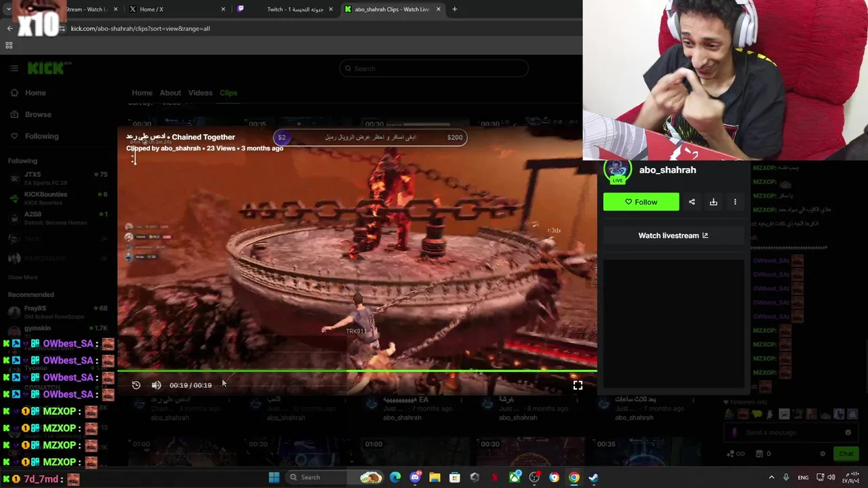Click the clip video frame
Screen dimensions: 868x488
pos(357,261)
